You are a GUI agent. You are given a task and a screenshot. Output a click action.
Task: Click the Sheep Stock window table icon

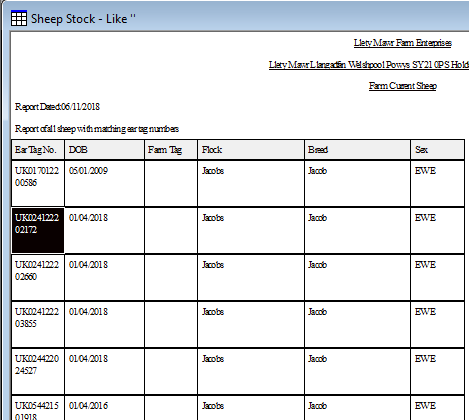(x=19, y=18)
